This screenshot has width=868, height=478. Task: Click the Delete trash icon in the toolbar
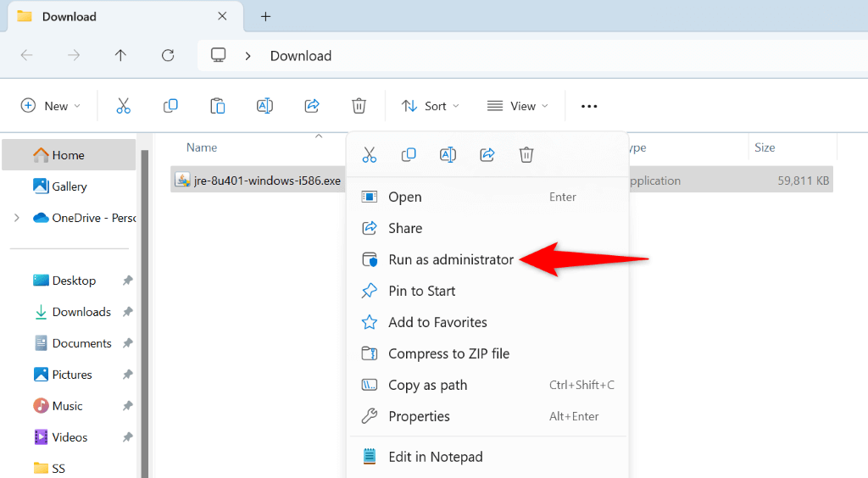(x=359, y=106)
